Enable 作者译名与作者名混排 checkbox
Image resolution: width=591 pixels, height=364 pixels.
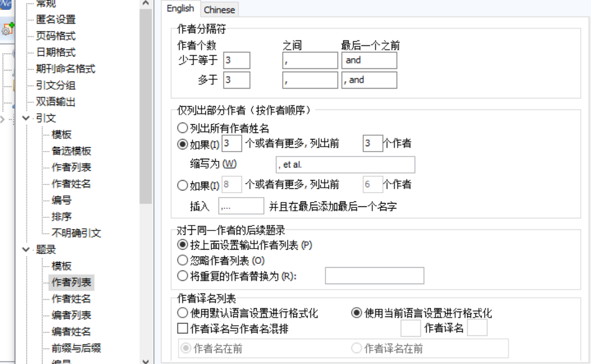(182, 328)
